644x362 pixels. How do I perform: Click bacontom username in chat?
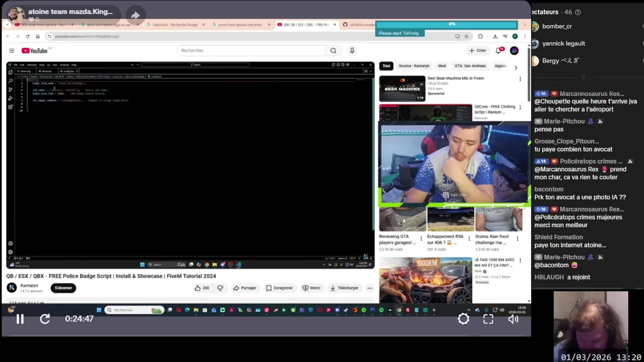click(549, 189)
